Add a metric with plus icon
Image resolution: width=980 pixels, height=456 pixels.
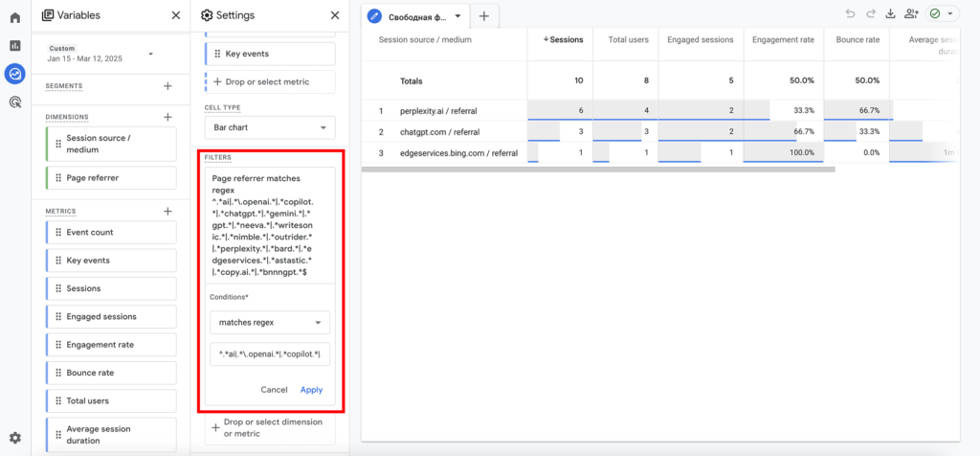tap(167, 212)
